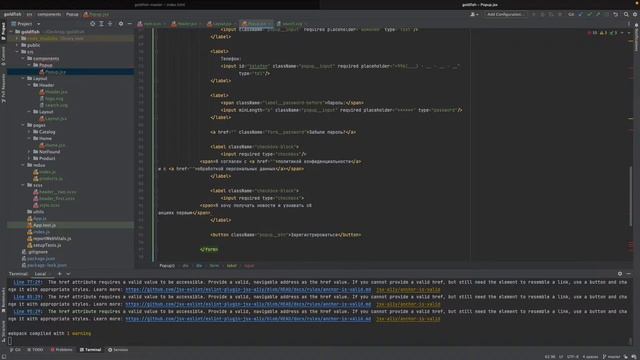Image resolution: width=640 pixels, height=360 pixels.
Task: Open the Commit tool window stripe
Action: [x=3, y=56]
